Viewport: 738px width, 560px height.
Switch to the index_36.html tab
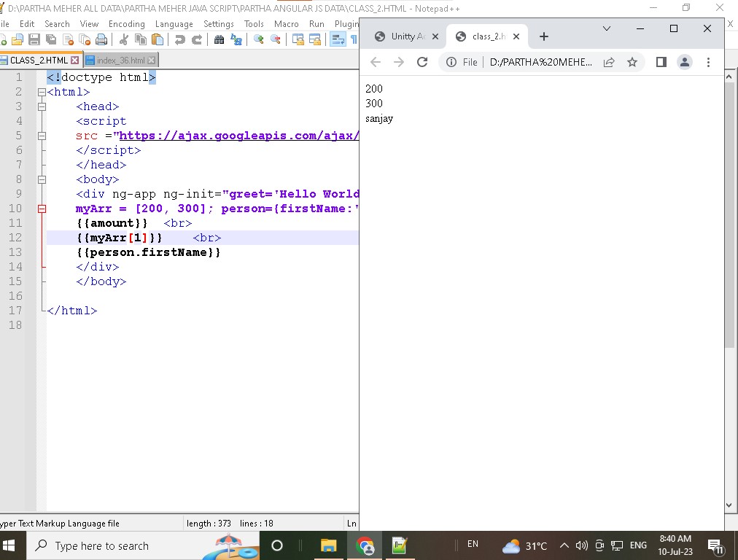(x=120, y=61)
